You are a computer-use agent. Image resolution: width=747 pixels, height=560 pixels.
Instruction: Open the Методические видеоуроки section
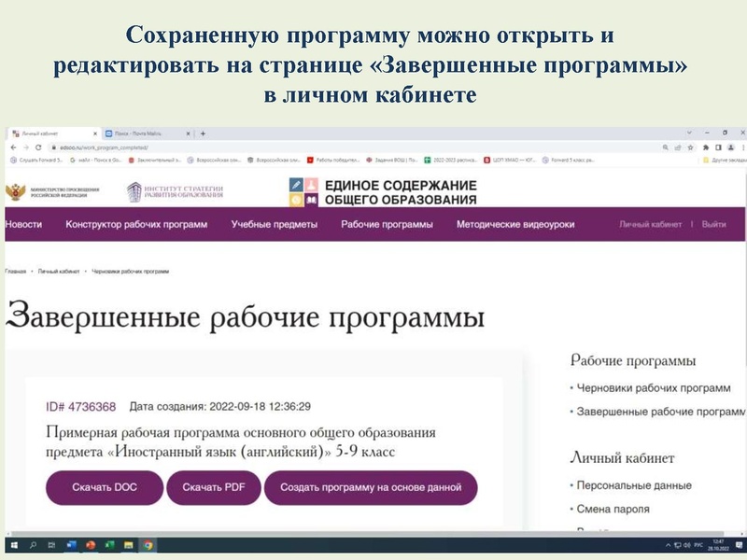519,223
